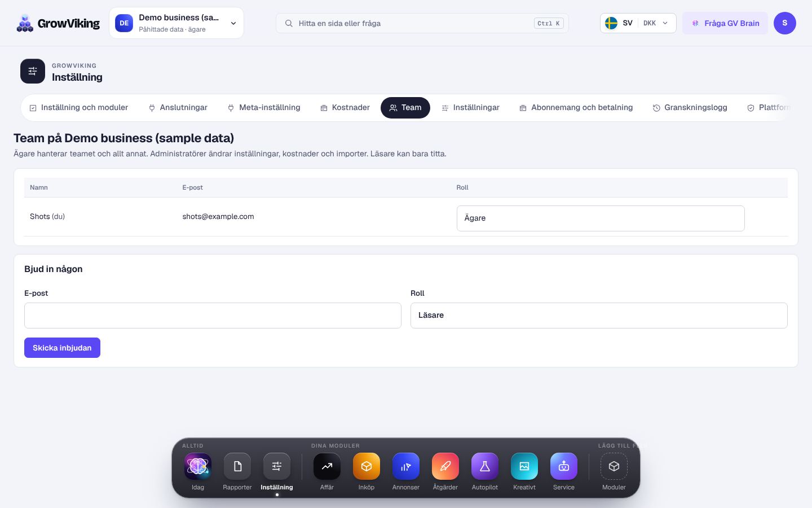
Task: Open the Kreativt image module
Action: click(524, 466)
